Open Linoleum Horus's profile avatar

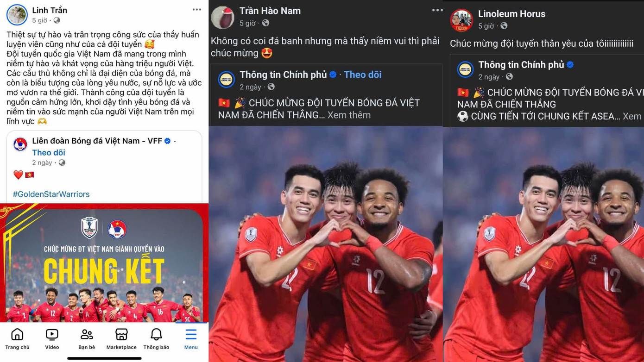coord(461,20)
